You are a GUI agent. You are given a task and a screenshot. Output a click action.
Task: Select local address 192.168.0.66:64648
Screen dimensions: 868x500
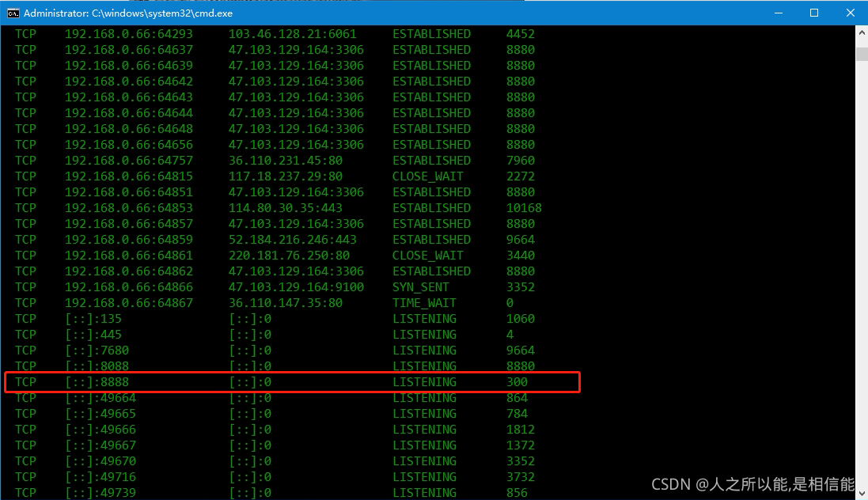(129, 128)
